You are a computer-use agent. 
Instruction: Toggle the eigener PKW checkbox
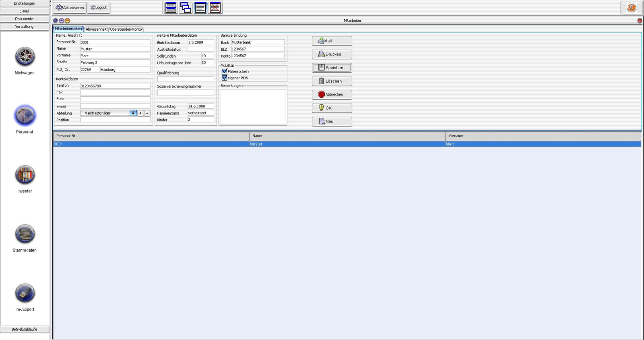pos(225,78)
